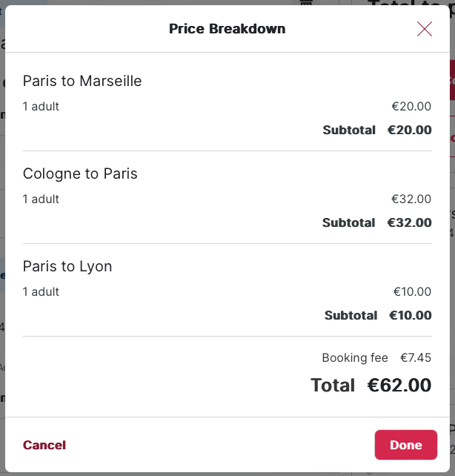Click the Done button

click(406, 445)
